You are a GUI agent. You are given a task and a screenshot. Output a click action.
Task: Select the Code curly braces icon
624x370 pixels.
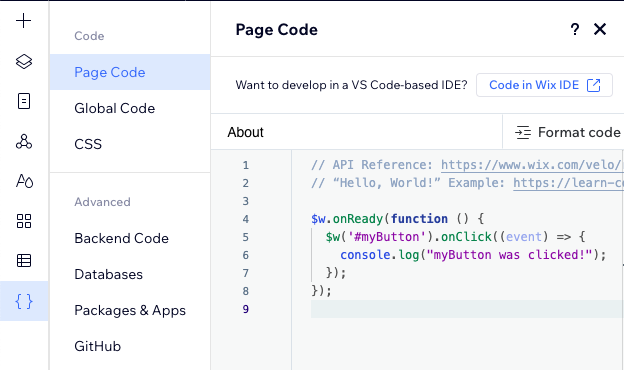click(x=23, y=301)
